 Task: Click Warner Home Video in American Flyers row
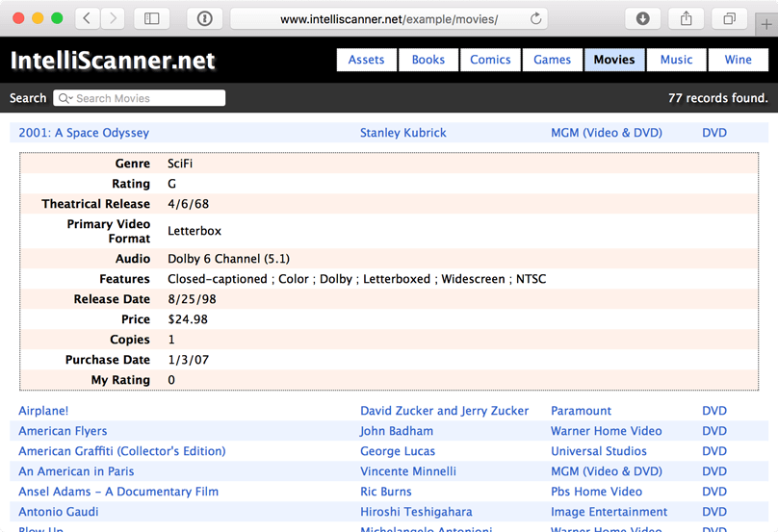(607, 431)
